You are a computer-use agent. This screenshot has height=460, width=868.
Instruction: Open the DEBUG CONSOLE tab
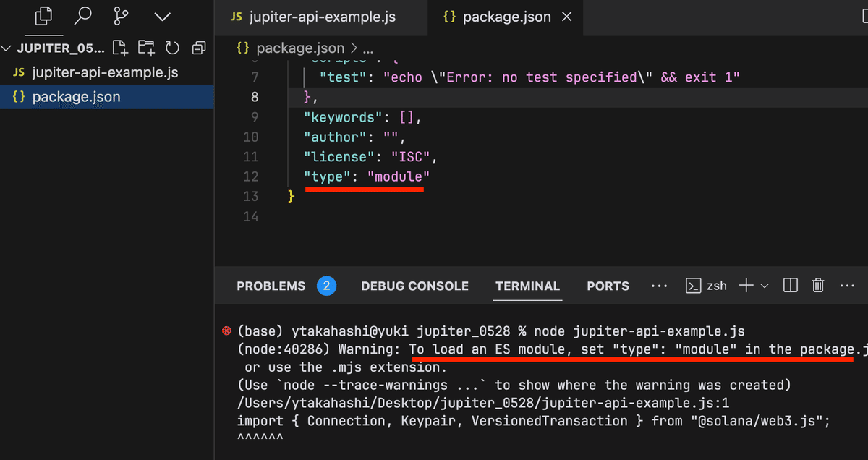414,286
